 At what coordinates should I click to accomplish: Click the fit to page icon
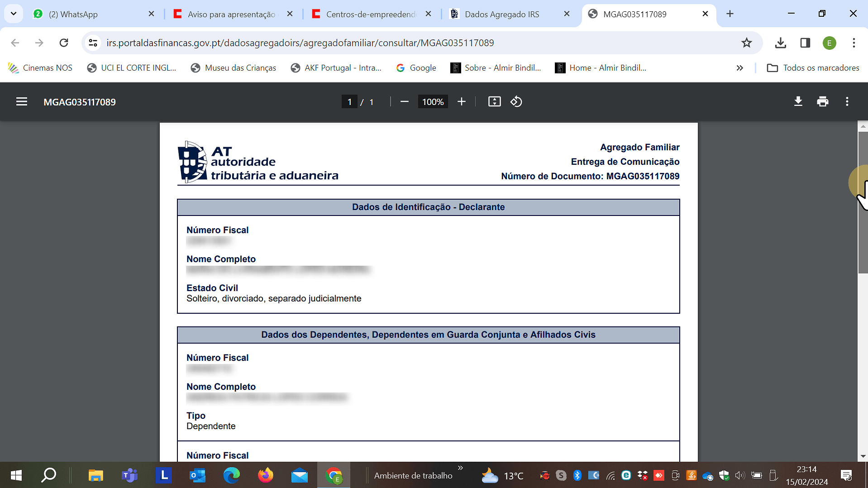click(494, 102)
